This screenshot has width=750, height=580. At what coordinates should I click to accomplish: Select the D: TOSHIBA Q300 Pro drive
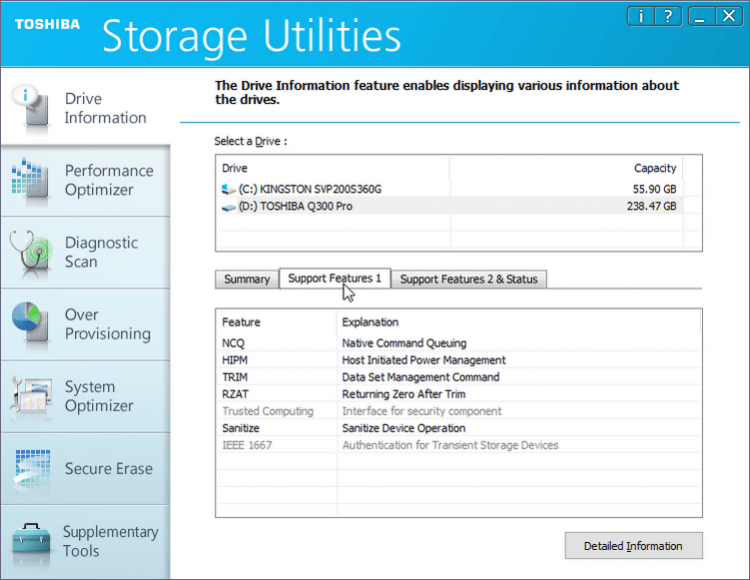click(x=295, y=206)
